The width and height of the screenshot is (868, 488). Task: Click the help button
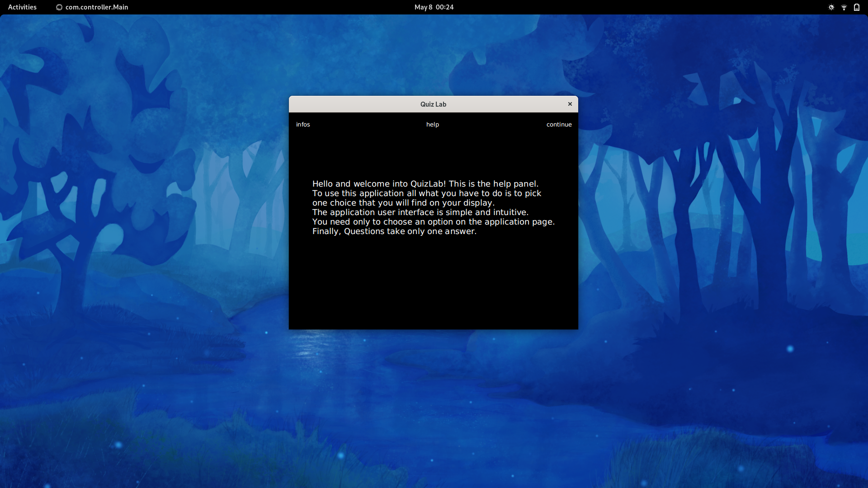(432, 124)
